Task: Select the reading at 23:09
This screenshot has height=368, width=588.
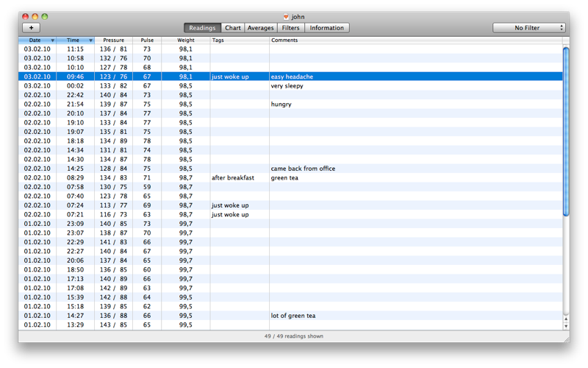Action: click(x=290, y=224)
